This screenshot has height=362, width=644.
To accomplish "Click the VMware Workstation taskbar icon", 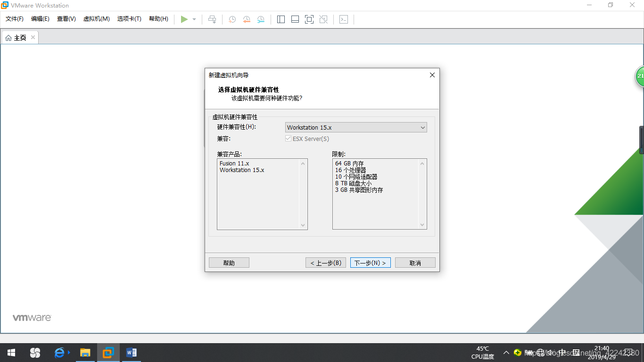I will tap(108, 353).
